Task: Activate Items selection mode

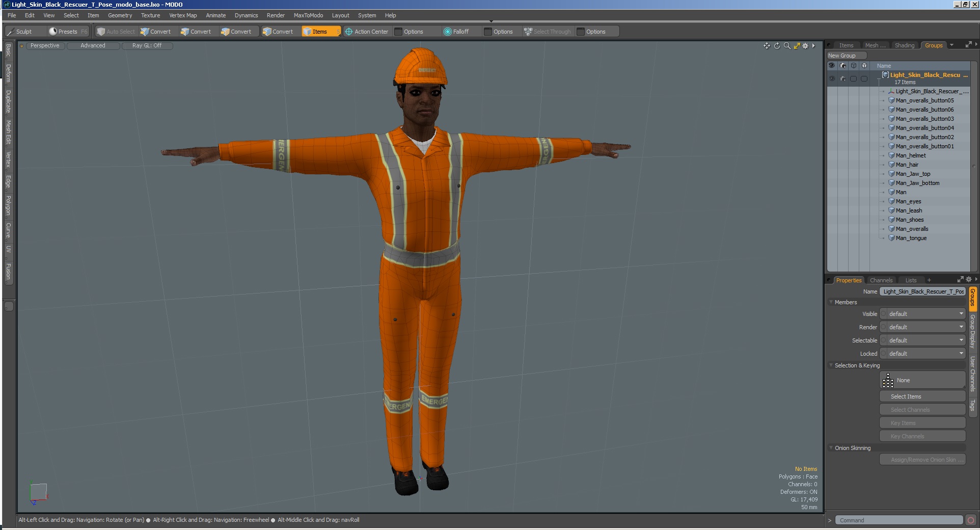Action: pos(321,32)
